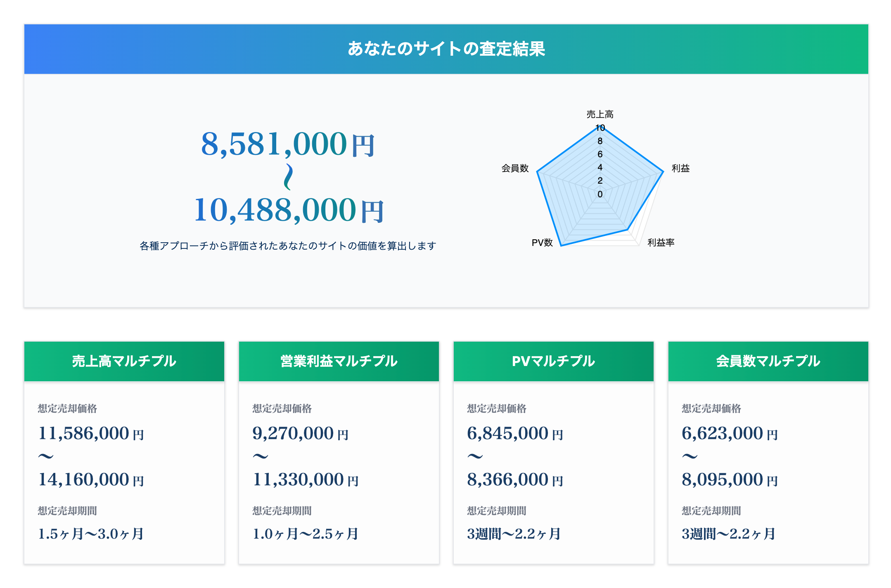
Task: Click the 11,330,000円 price in operating profit card
Action: (x=306, y=480)
